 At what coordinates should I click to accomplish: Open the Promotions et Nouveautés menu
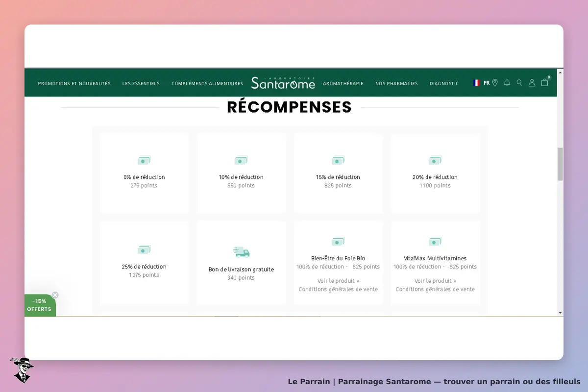(74, 84)
